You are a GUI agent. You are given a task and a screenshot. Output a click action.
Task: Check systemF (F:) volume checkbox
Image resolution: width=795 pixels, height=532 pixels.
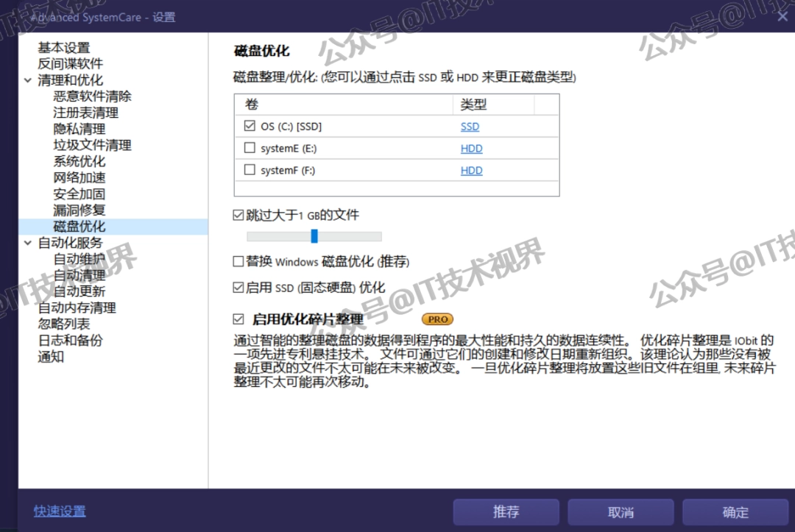coord(250,170)
